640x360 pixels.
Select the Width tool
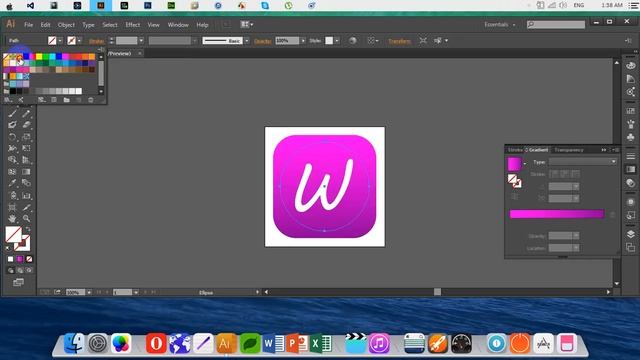click(13, 148)
